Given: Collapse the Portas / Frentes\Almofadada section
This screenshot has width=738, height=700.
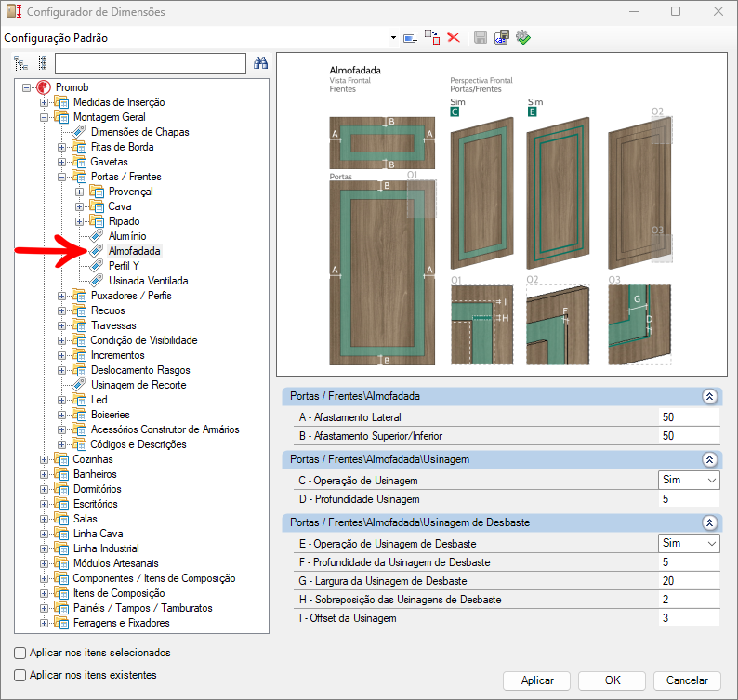Looking at the screenshot, I should click(709, 396).
